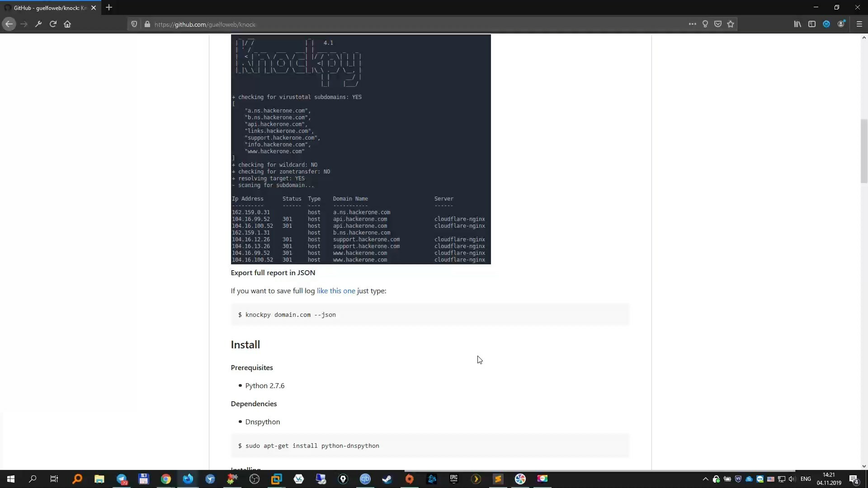Launch Google Chrome from the taskbar
The height and width of the screenshot is (488, 868).
point(166,479)
